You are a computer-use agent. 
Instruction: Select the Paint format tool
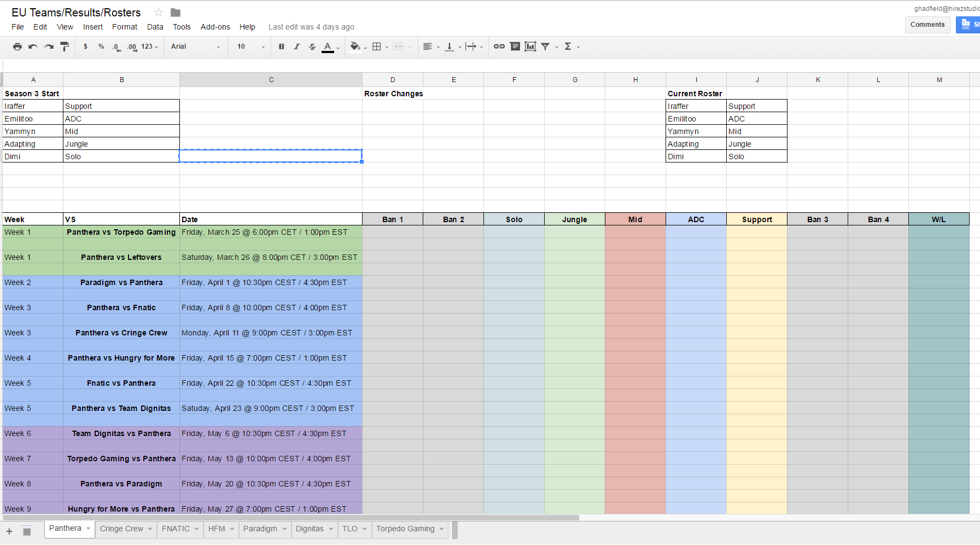[65, 47]
